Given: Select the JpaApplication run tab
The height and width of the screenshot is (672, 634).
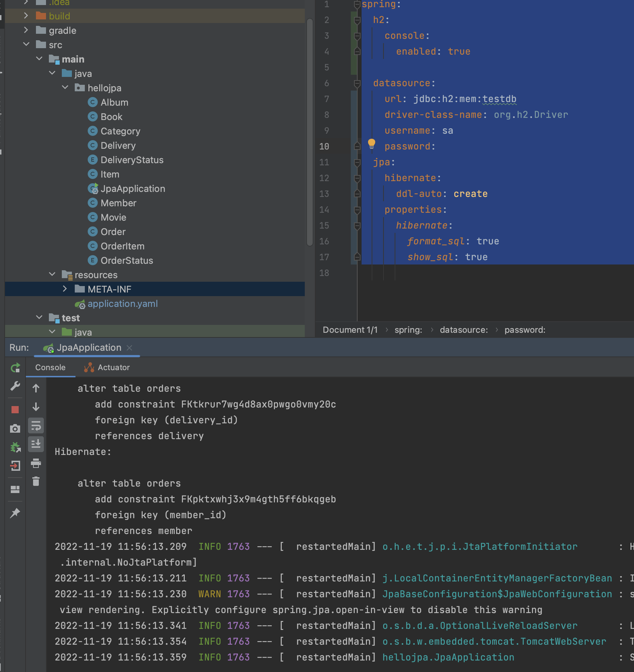Looking at the screenshot, I should [x=87, y=348].
